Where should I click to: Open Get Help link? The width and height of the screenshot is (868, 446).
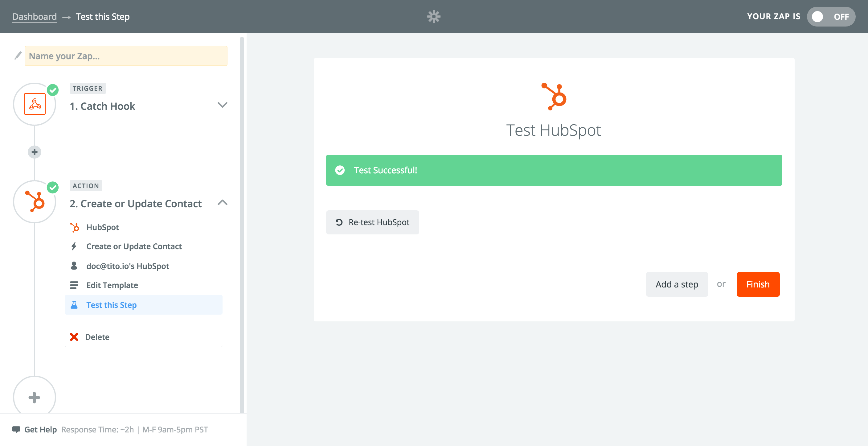click(40, 429)
